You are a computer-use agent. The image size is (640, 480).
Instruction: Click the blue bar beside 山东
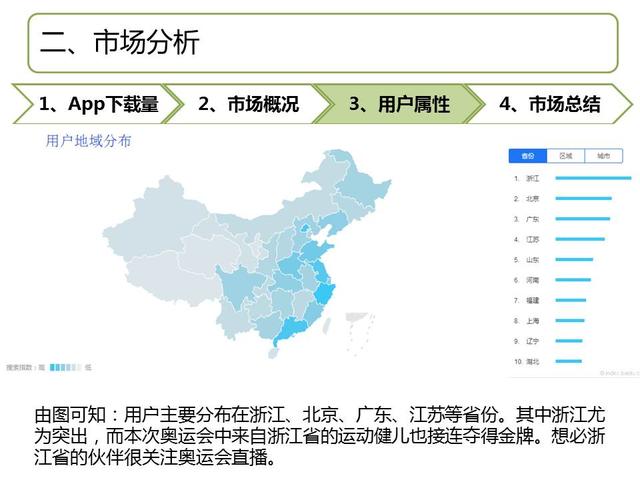(x=574, y=260)
